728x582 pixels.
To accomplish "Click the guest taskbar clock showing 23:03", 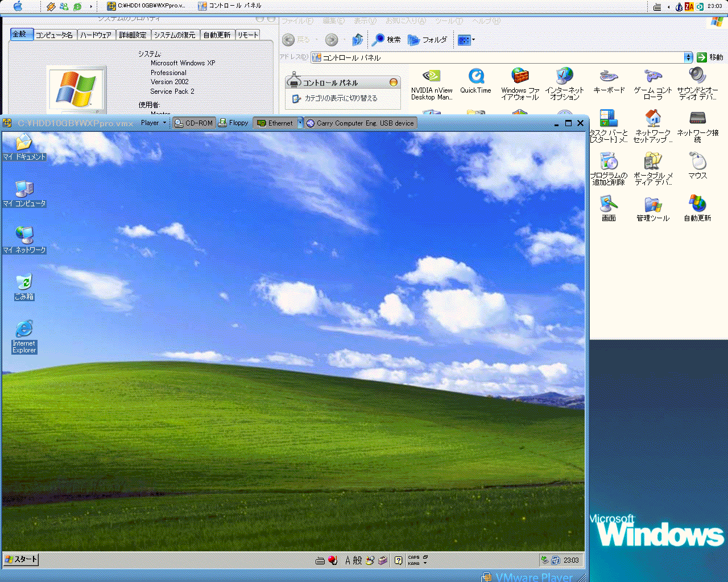I will coord(571,560).
